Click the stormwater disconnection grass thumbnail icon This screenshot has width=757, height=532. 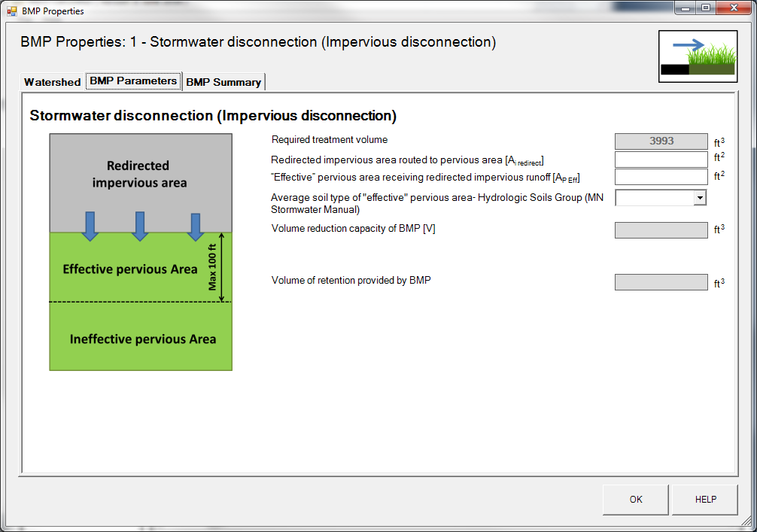[698, 56]
